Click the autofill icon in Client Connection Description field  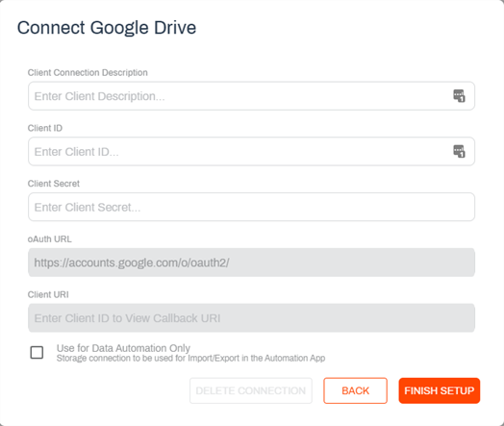coord(459,96)
